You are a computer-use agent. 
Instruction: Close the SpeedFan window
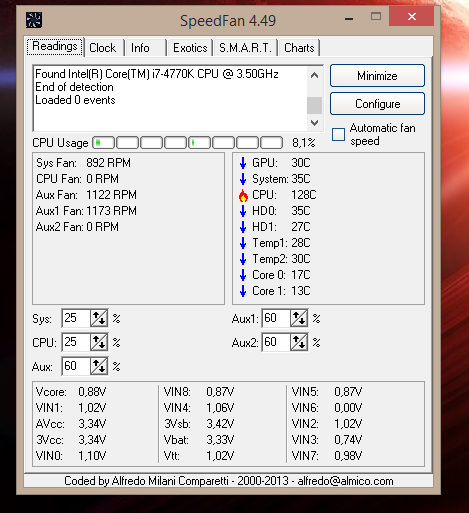click(412, 16)
